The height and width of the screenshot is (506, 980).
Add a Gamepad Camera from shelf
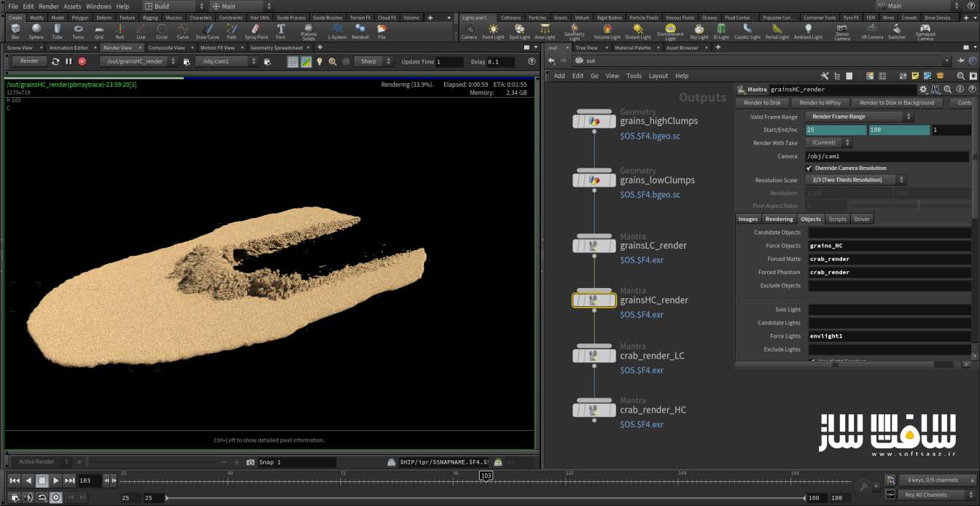tap(925, 32)
